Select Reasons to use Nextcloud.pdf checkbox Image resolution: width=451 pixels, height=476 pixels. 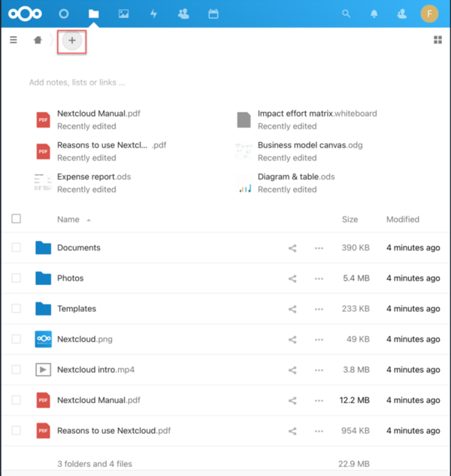tap(16, 430)
